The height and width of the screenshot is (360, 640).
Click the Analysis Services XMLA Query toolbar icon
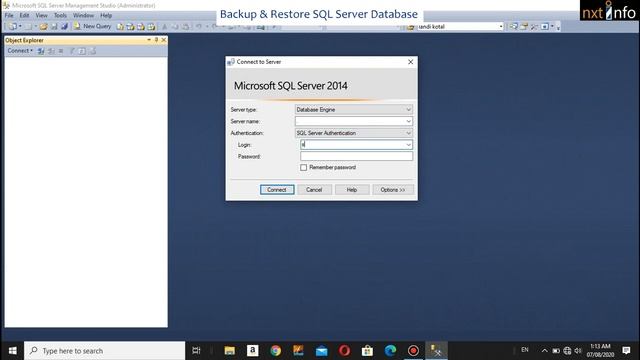click(x=151, y=27)
